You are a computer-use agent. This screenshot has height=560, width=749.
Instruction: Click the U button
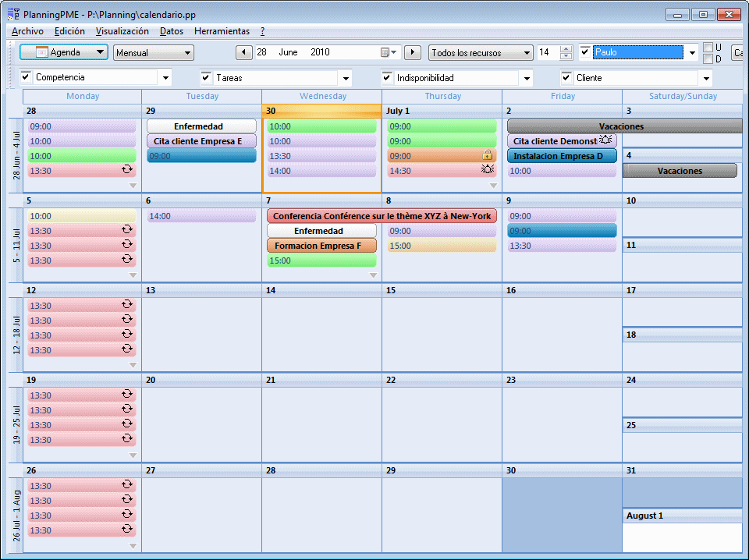point(708,48)
